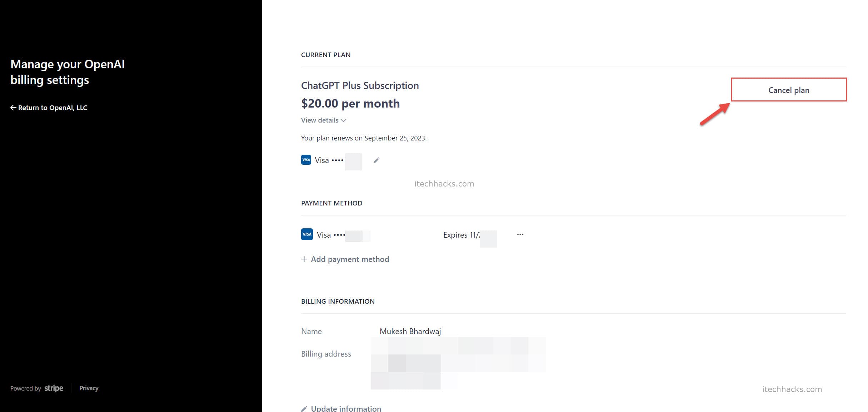This screenshot has width=868, height=412.
Task: Open the Privacy link in footer
Action: coord(89,388)
